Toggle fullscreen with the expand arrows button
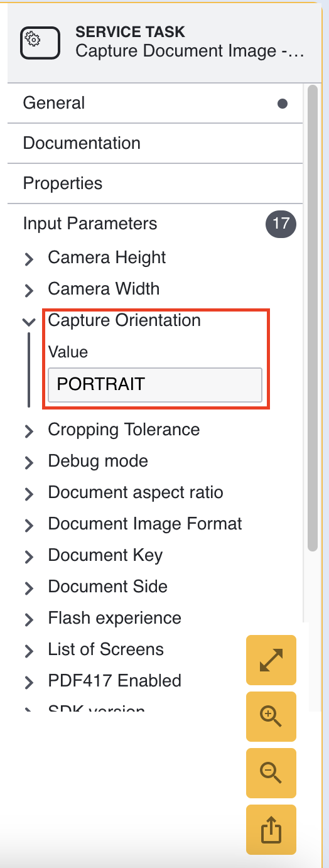Image resolution: width=329 pixels, height=868 pixels. pyautogui.click(x=271, y=659)
